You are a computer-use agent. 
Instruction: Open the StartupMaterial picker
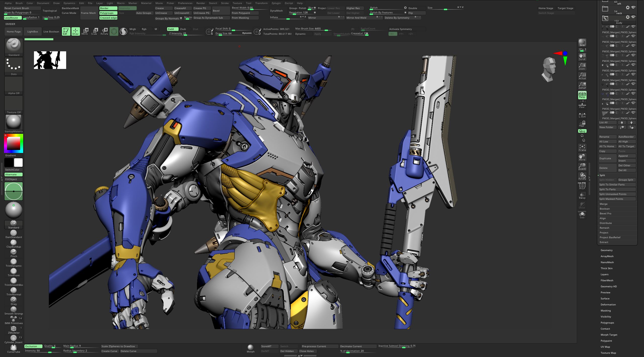[x=14, y=124]
